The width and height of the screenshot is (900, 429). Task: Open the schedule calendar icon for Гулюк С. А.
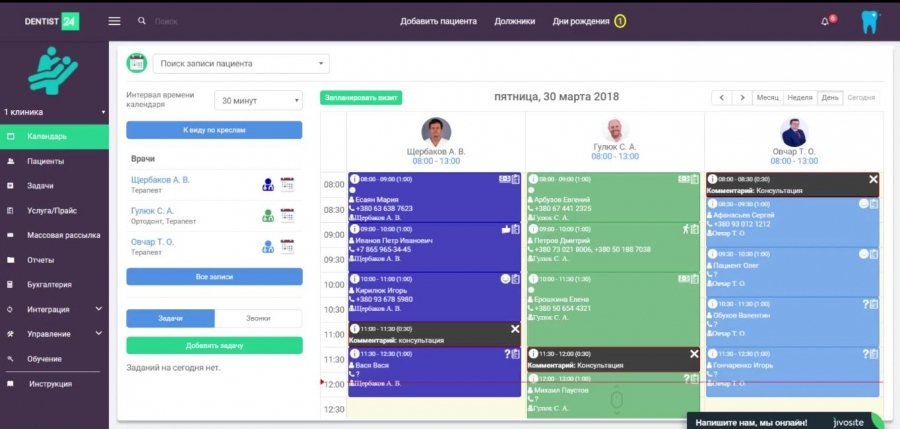pos(288,215)
